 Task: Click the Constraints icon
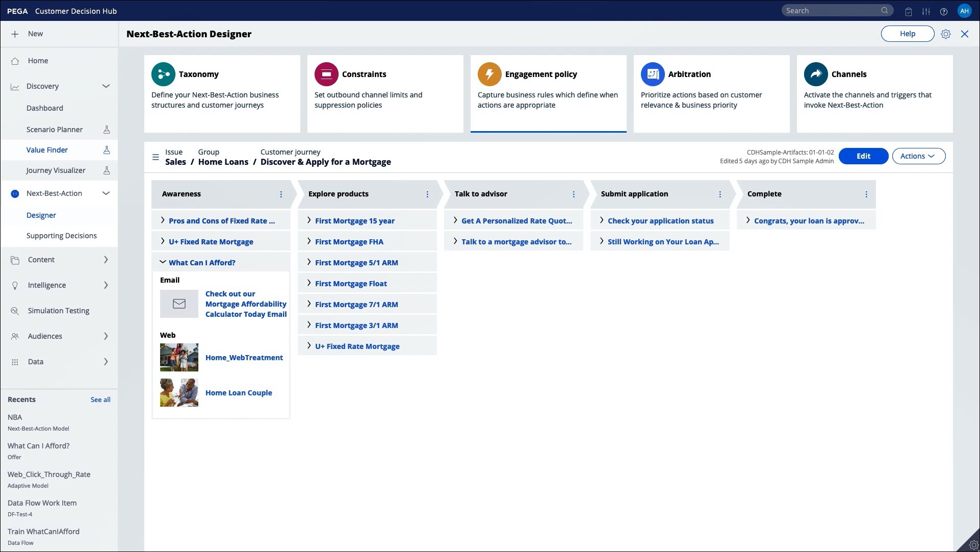coord(326,74)
